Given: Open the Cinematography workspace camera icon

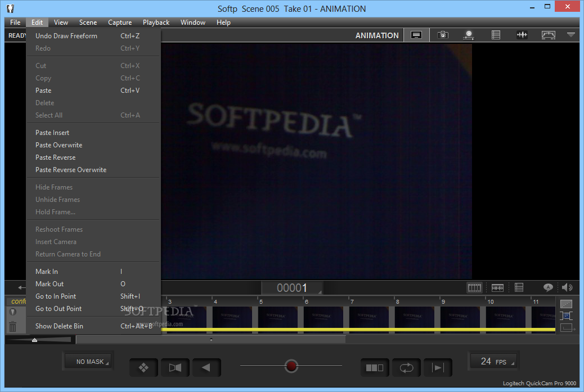Looking at the screenshot, I should 442,35.
